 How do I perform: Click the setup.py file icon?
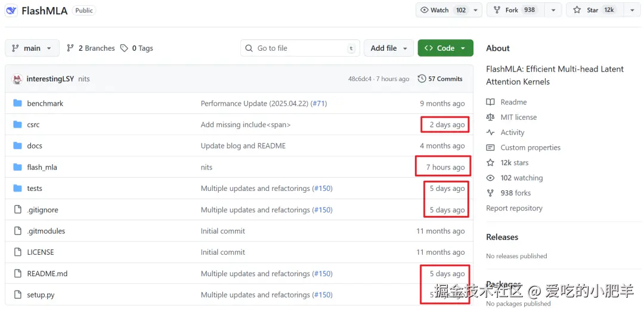click(17, 295)
